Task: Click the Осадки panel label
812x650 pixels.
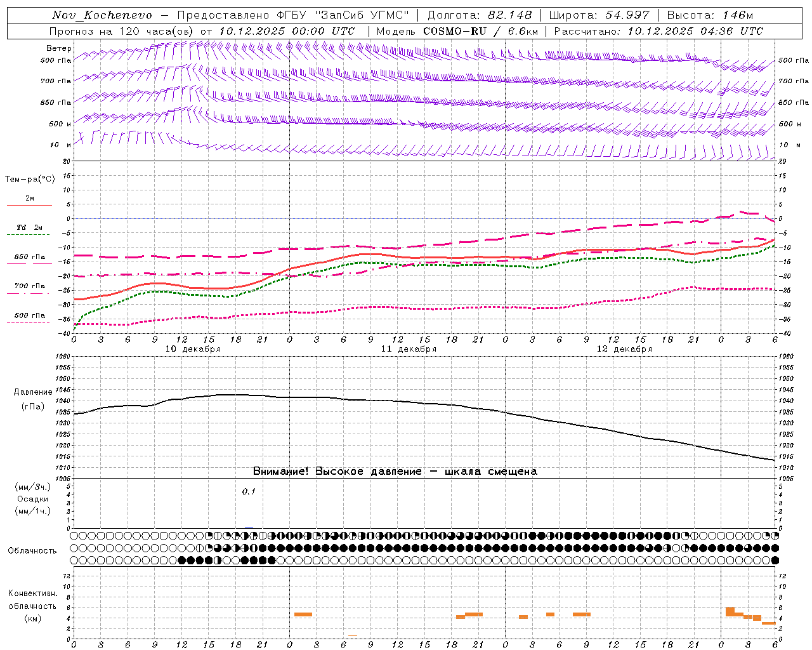Action: (x=33, y=499)
